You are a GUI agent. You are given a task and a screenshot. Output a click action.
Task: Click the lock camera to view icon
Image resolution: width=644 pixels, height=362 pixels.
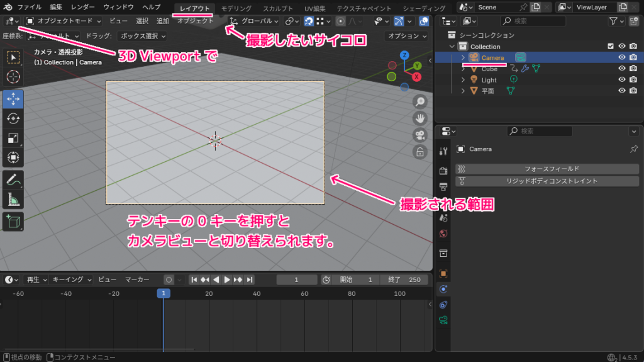[419, 152]
